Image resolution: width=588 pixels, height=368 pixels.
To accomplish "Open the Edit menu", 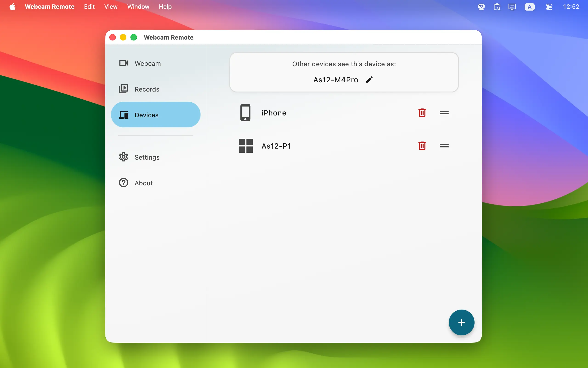I will [x=89, y=7].
